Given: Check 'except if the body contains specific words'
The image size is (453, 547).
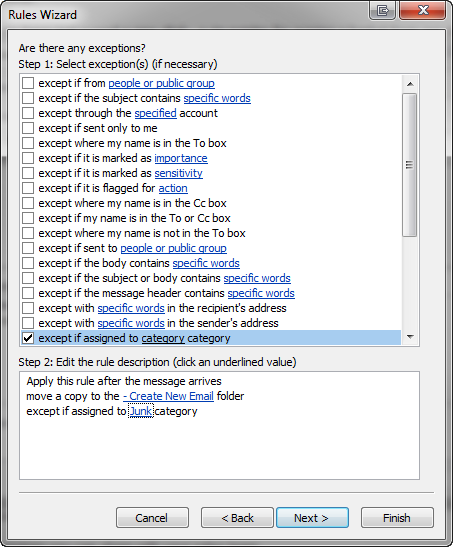Looking at the screenshot, I should tap(28, 263).
